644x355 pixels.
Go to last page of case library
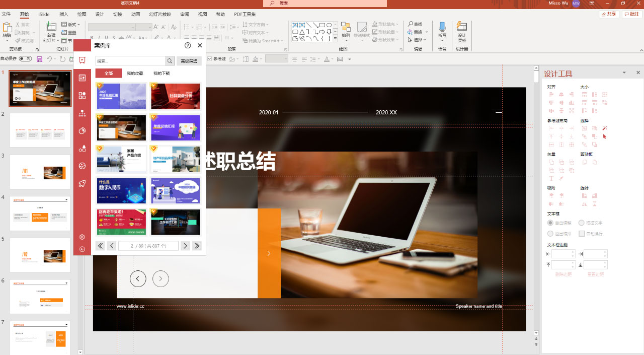[197, 246]
